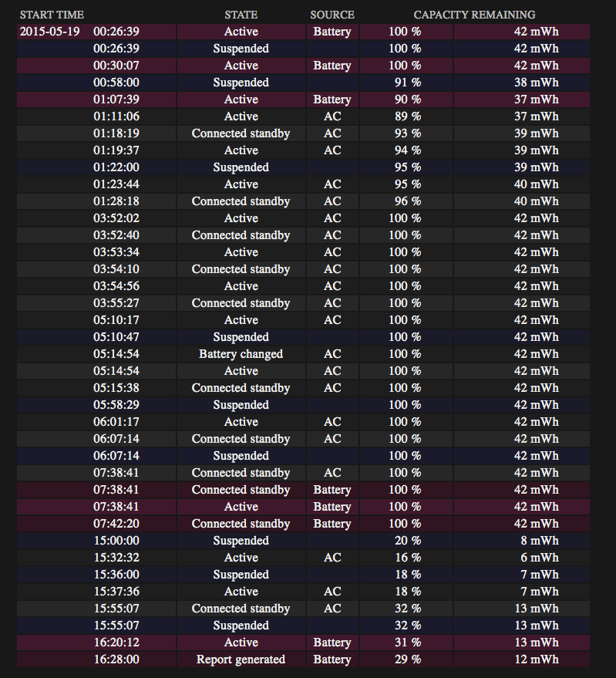Select the 03:52:02 start time row

coord(116,218)
